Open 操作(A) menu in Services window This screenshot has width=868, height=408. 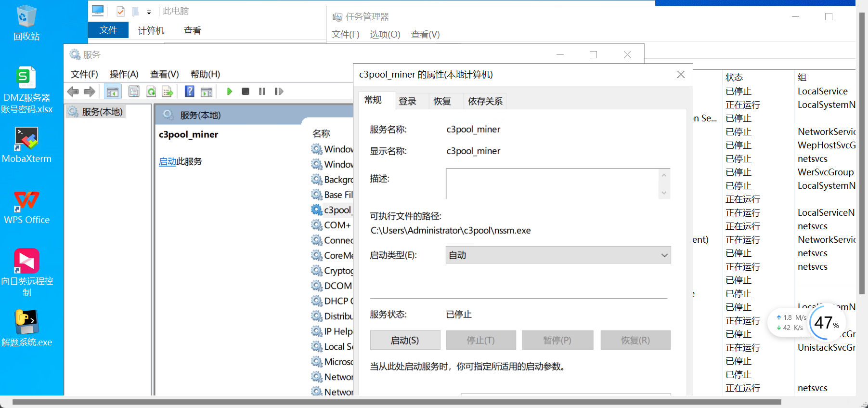click(124, 74)
